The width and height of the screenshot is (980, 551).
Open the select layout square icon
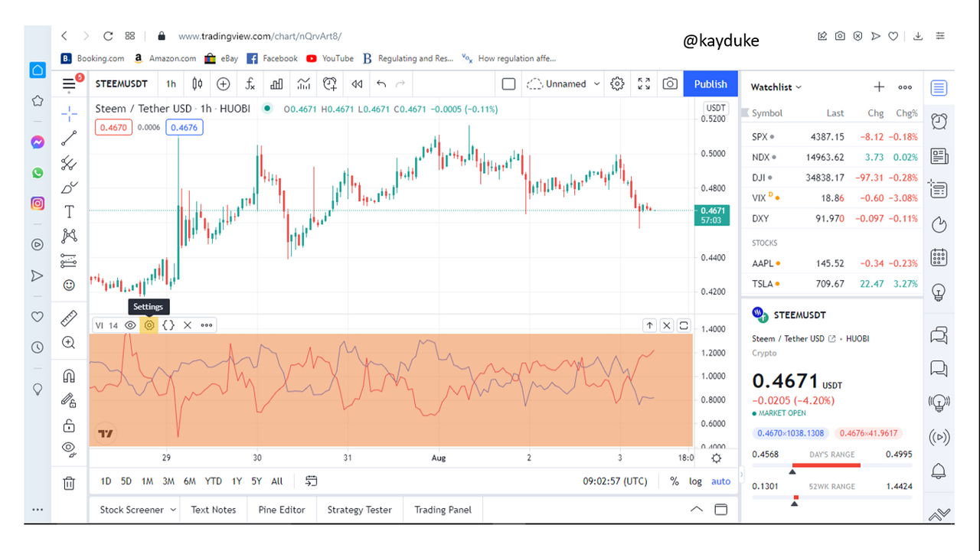coord(508,84)
